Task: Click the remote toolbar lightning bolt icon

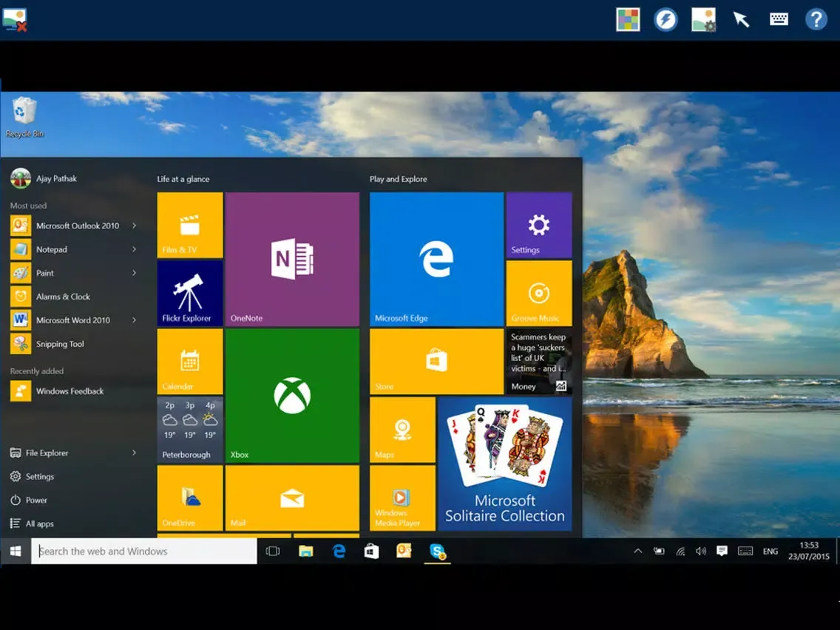Action: click(665, 20)
